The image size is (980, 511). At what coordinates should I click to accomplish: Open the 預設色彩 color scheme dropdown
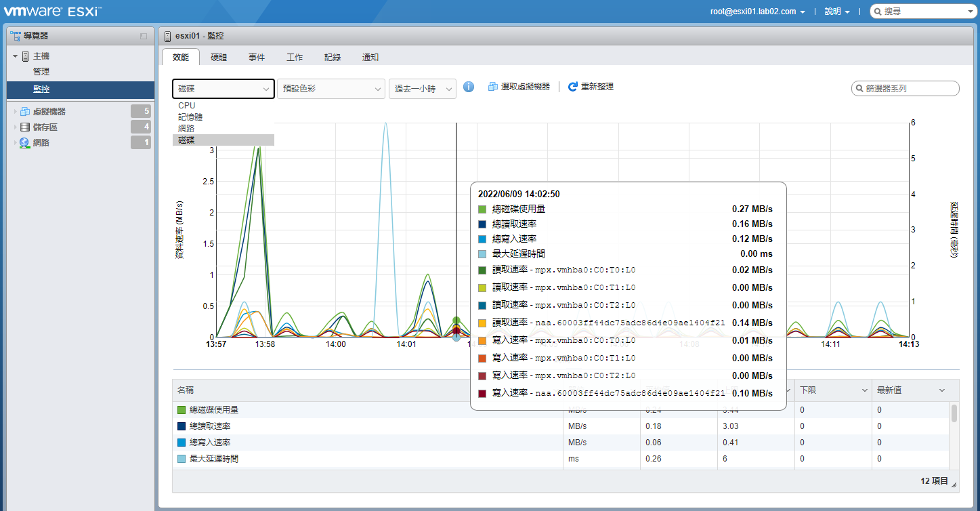tap(331, 89)
